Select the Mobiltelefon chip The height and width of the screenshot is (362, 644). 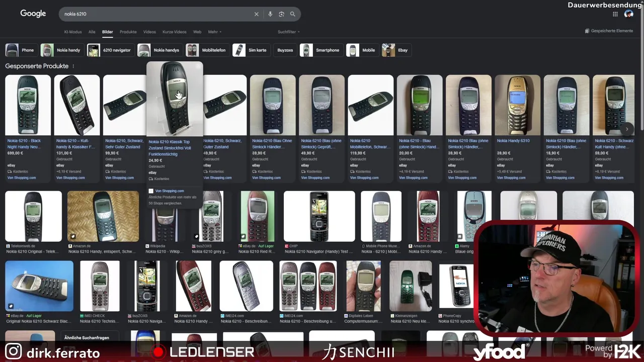[x=207, y=50]
